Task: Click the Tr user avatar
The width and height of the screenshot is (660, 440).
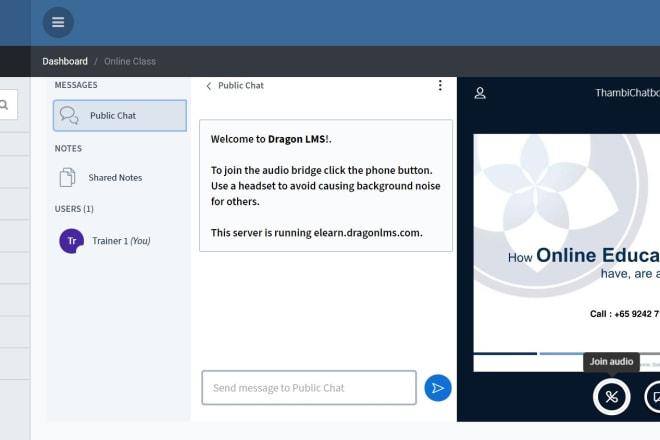Action: point(72,241)
